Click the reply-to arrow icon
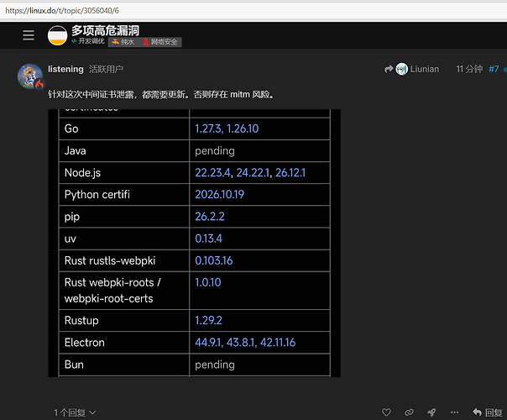This screenshot has width=507, height=420. [x=389, y=69]
